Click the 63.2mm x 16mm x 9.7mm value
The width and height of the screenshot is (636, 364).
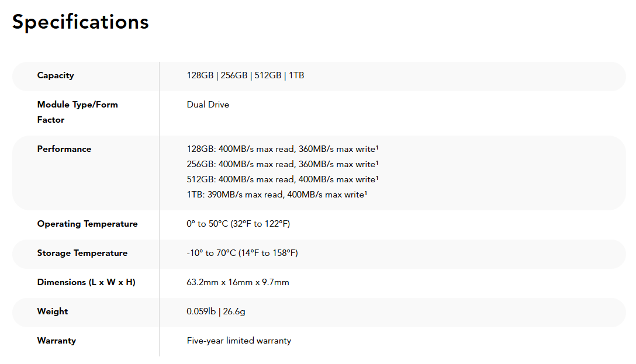[x=238, y=282]
